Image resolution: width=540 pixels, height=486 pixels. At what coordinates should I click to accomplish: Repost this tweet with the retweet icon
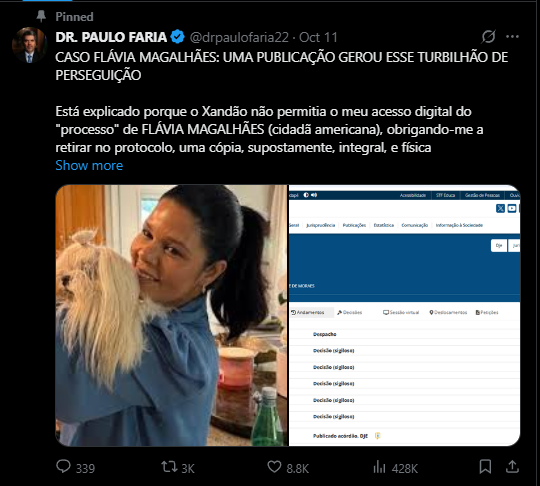(169, 467)
